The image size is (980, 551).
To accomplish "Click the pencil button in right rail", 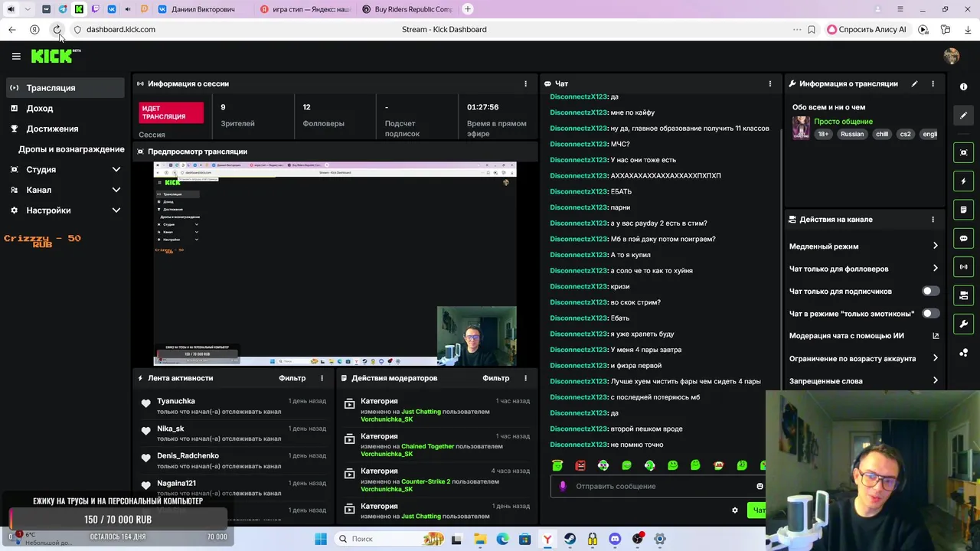I will [x=964, y=116].
